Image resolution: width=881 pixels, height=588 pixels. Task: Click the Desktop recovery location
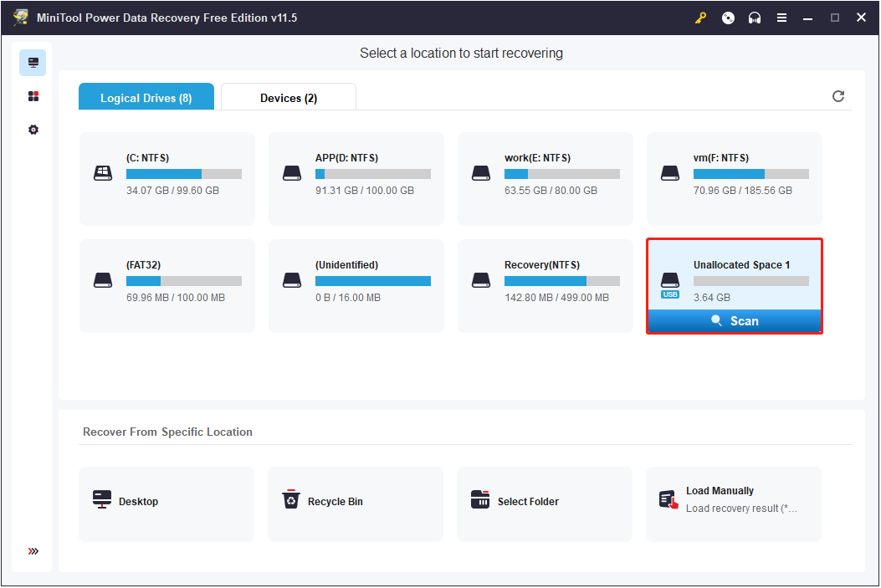click(x=166, y=504)
